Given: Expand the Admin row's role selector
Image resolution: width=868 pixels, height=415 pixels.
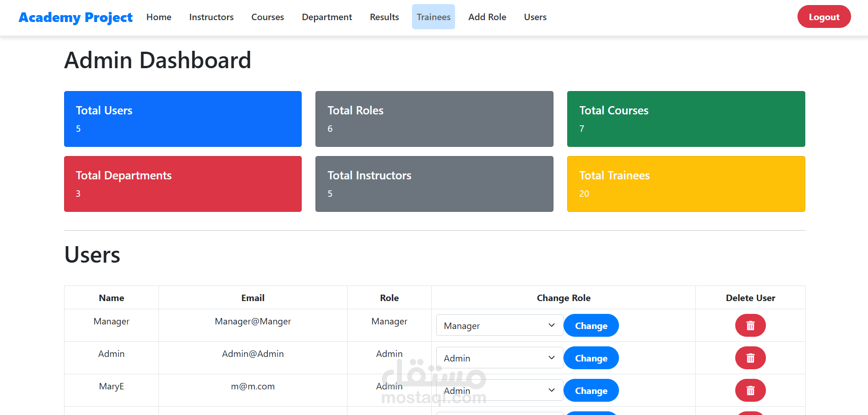Looking at the screenshot, I should pos(499,358).
